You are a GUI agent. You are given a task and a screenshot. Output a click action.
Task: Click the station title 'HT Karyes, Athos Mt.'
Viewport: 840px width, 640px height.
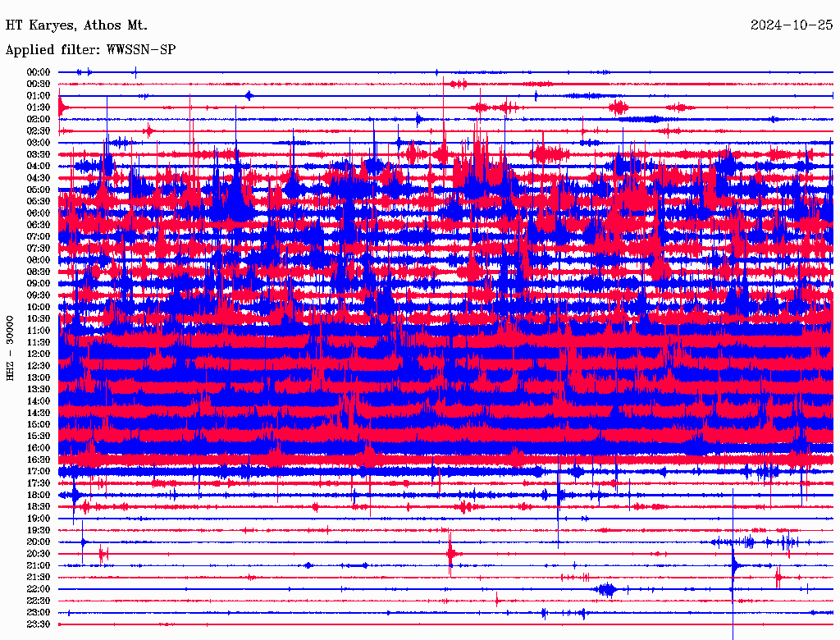76,25
